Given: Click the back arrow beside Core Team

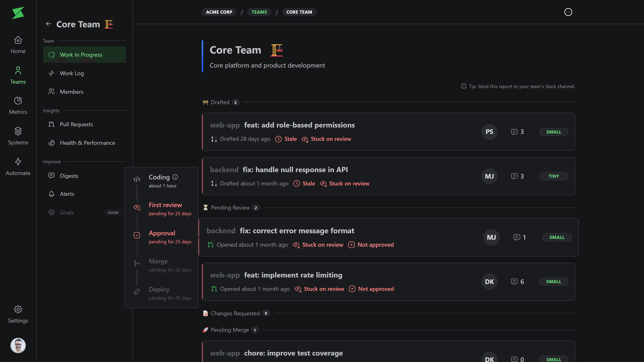Looking at the screenshot, I should coord(49,24).
